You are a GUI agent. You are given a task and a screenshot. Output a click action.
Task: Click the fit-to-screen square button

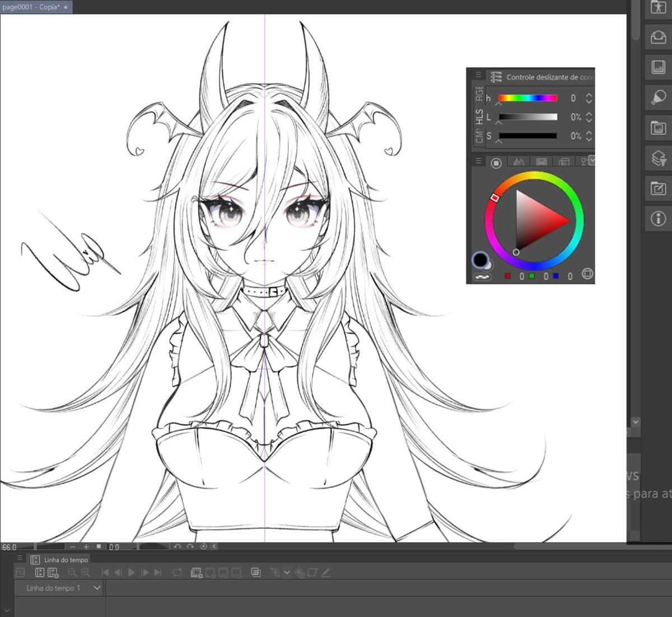99,546
